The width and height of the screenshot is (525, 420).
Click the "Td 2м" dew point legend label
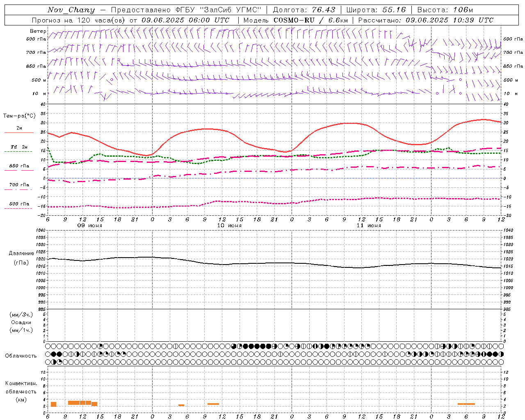[19, 147]
